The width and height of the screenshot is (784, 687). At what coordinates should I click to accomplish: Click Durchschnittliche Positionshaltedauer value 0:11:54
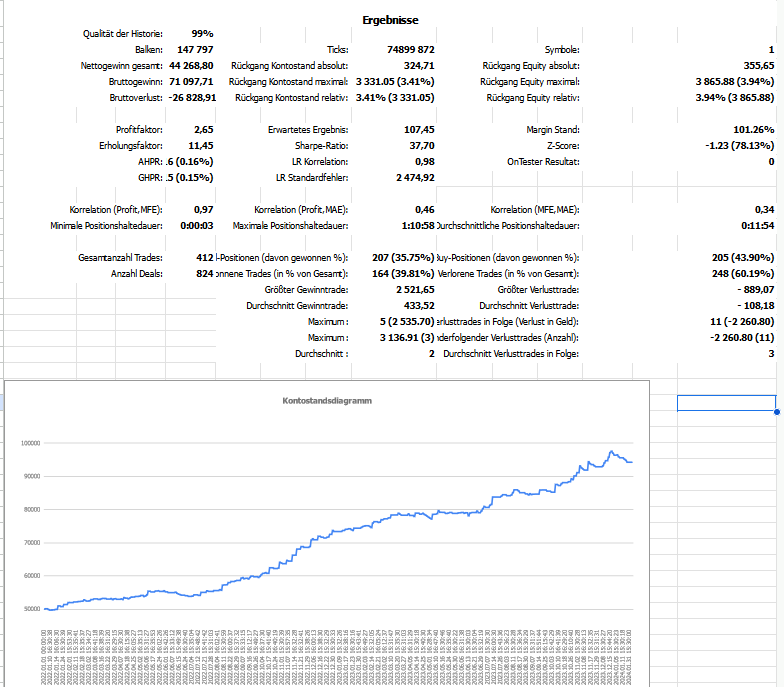pyautogui.click(x=758, y=226)
